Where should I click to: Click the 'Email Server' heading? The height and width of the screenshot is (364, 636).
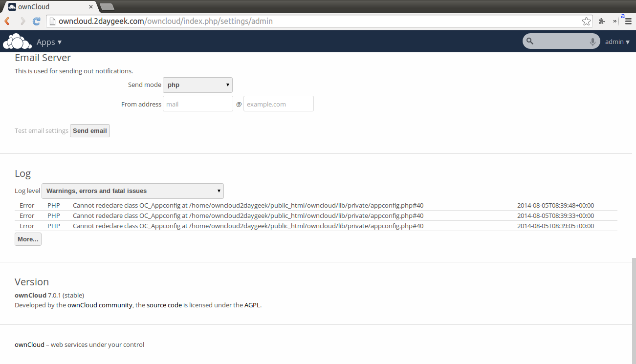click(43, 58)
